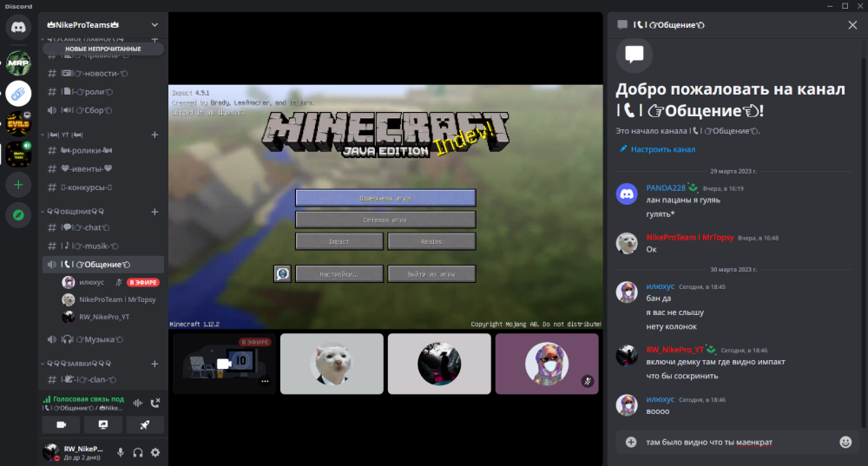Click the В ЭФИРЕ live badge in voice list
The height and width of the screenshot is (466, 868).
143,282
